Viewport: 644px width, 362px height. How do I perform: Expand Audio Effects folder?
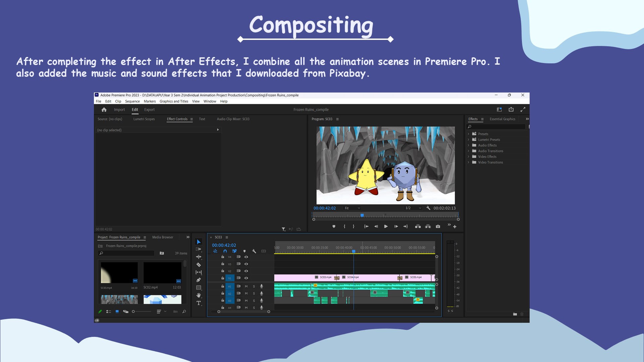(x=469, y=145)
